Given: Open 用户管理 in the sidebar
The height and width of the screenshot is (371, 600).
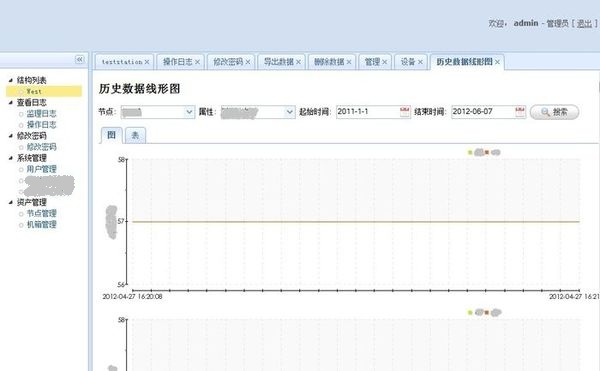Looking at the screenshot, I should click(x=41, y=169).
